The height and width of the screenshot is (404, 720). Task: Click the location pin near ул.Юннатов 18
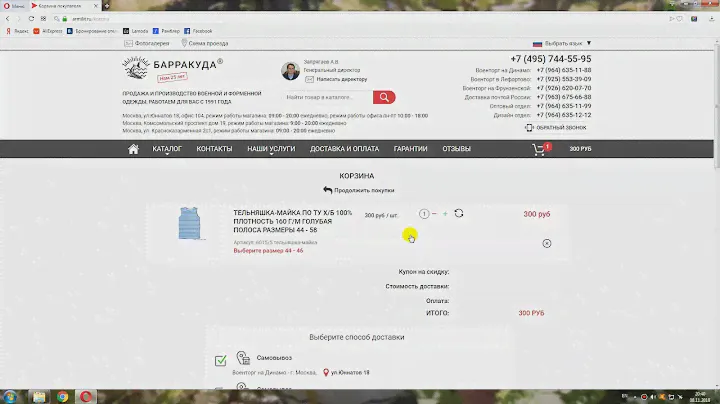click(x=326, y=373)
